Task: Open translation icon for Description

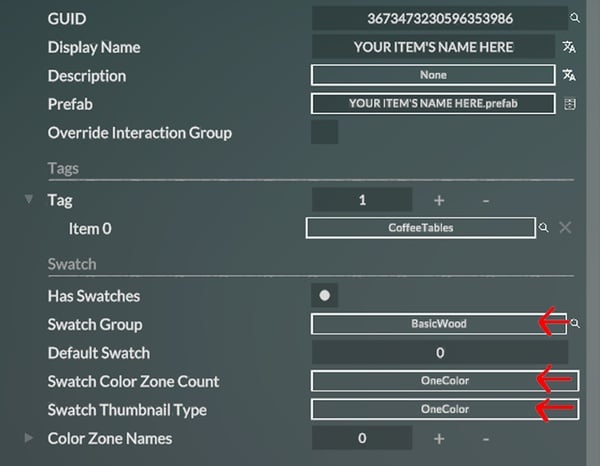Action: pos(569,75)
